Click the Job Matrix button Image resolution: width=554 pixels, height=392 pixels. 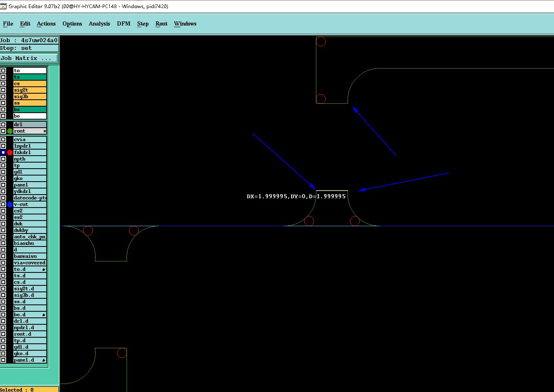pos(29,58)
